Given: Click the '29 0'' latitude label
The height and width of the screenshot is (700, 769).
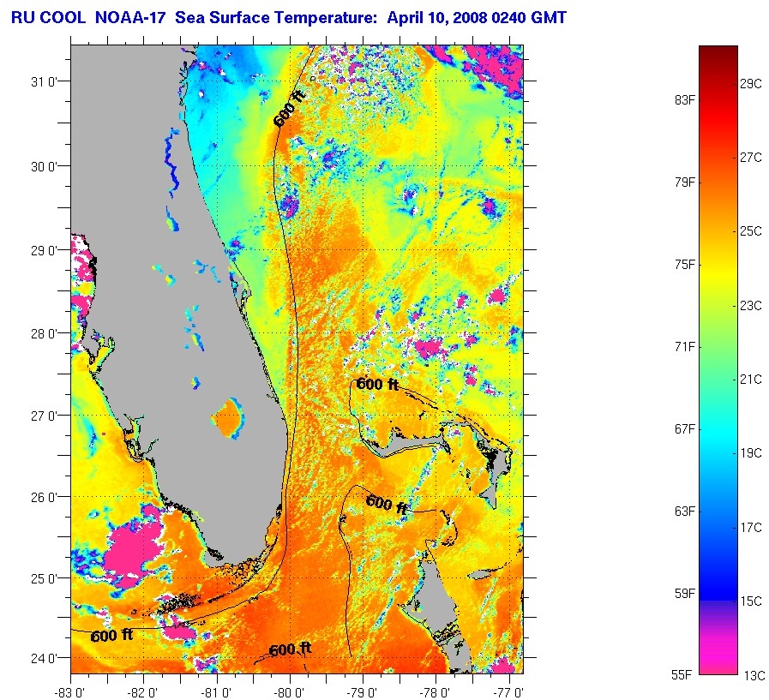Looking at the screenshot, I should (x=44, y=250).
